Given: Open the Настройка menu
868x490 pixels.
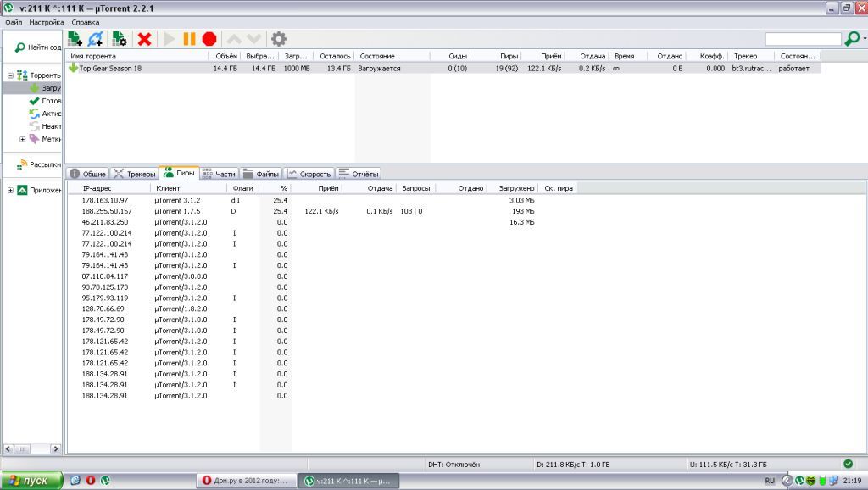Looking at the screenshot, I should 46,21.
